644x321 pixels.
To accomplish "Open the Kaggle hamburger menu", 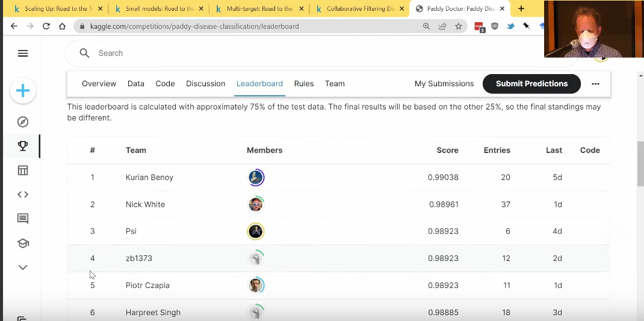I will pyautogui.click(x=23, y=54).
